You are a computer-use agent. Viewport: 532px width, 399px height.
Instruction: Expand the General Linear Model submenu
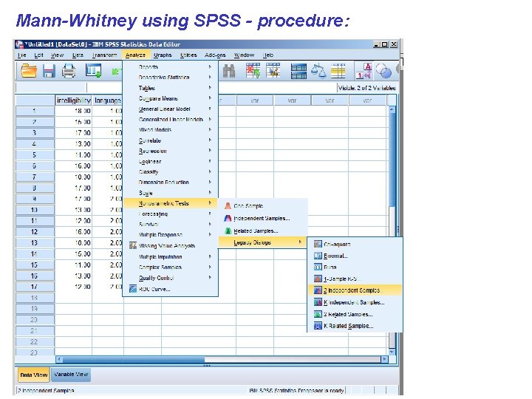[170, 109]
